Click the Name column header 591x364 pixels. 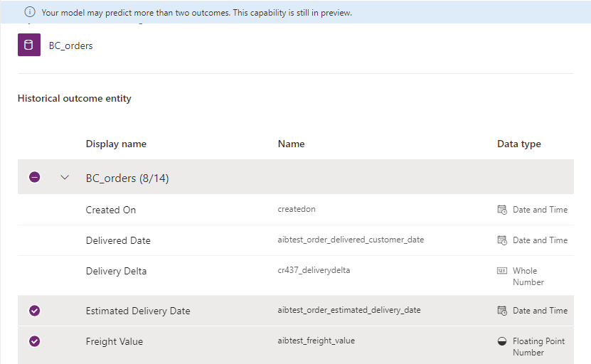coord(291,144)
